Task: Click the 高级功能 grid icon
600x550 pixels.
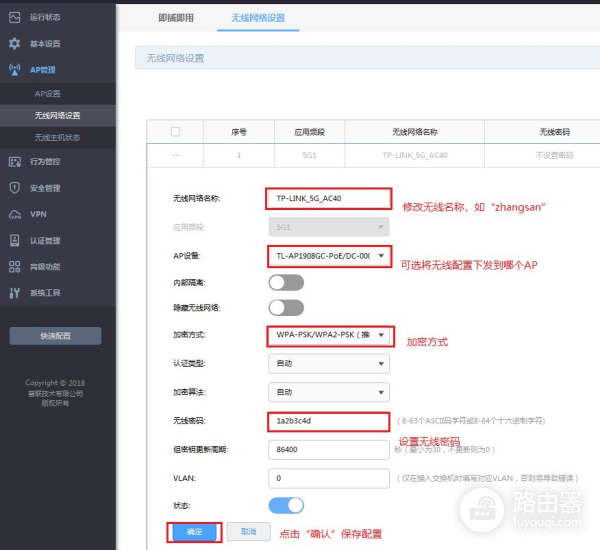Action: point(15,267)
